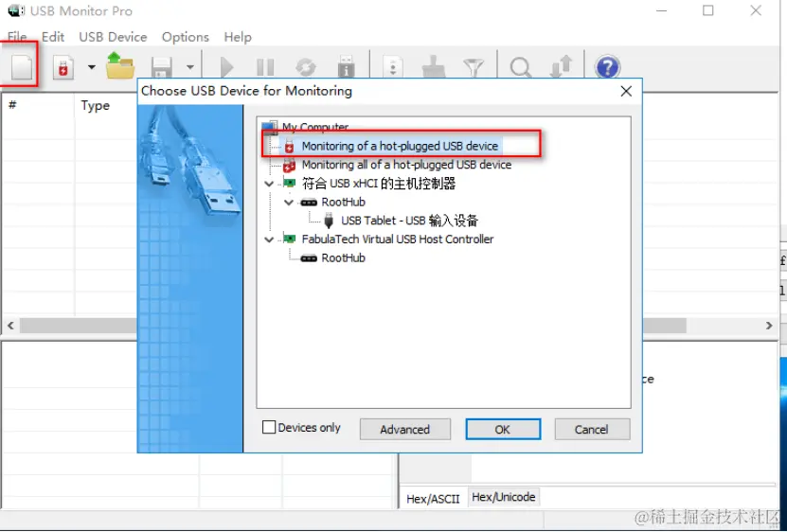Click the options list toolbar icon
This screenshot has height=532, width=787.
[393, 67]
